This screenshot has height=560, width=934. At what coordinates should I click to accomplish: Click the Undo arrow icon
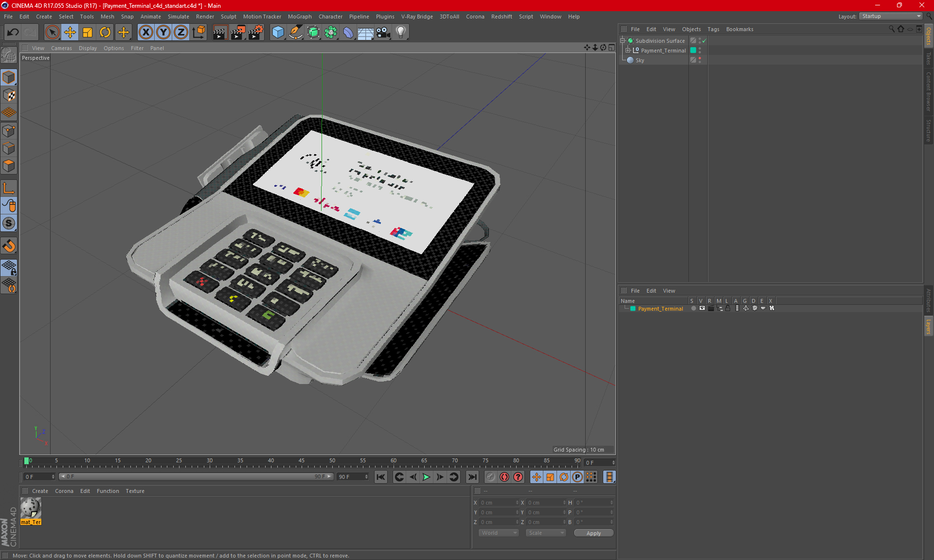13,32
